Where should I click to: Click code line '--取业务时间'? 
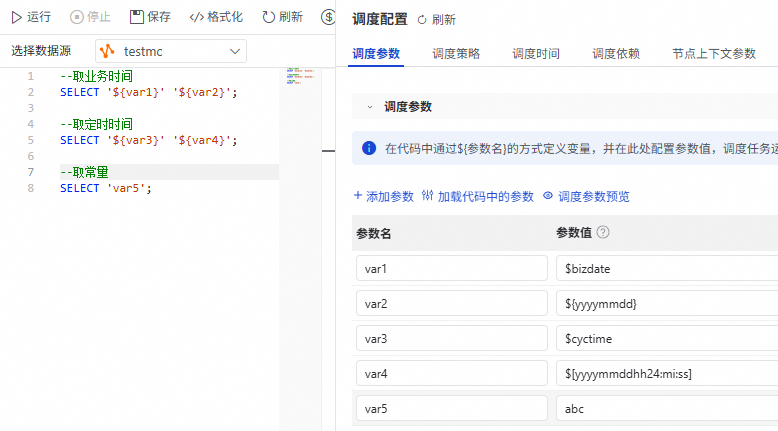click(x=96, y=76)
